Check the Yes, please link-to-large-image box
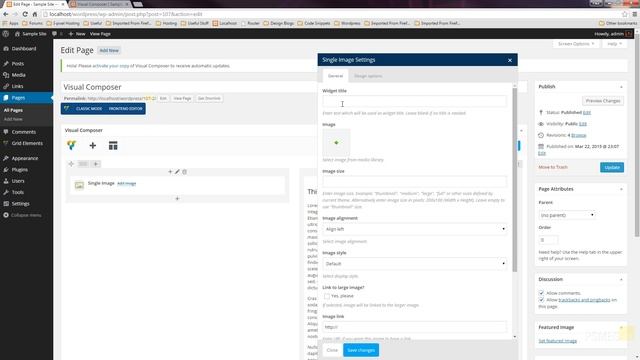This screenshot has width=640, height=360. 327,296
